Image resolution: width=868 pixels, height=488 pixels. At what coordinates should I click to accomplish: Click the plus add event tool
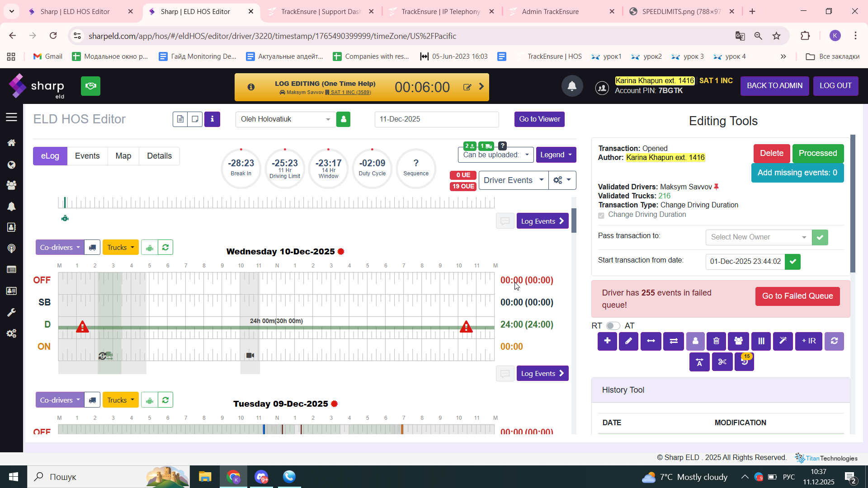[x=607, y=341]
